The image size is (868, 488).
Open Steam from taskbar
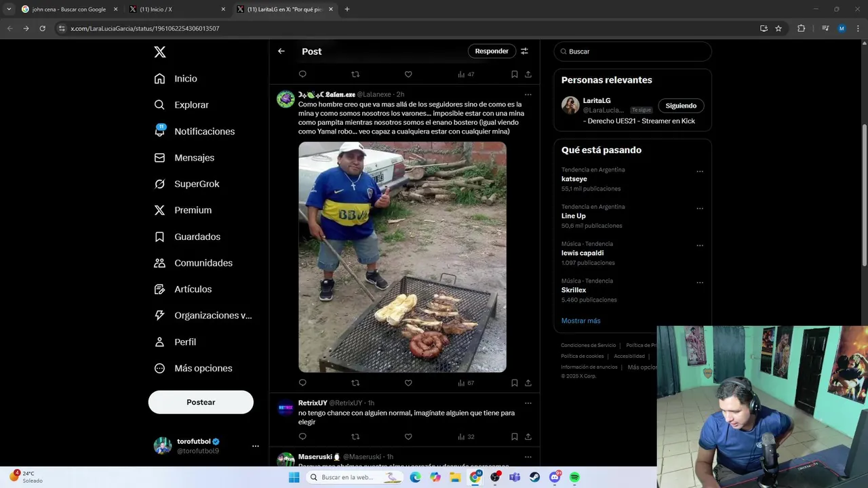pos(535,477)
